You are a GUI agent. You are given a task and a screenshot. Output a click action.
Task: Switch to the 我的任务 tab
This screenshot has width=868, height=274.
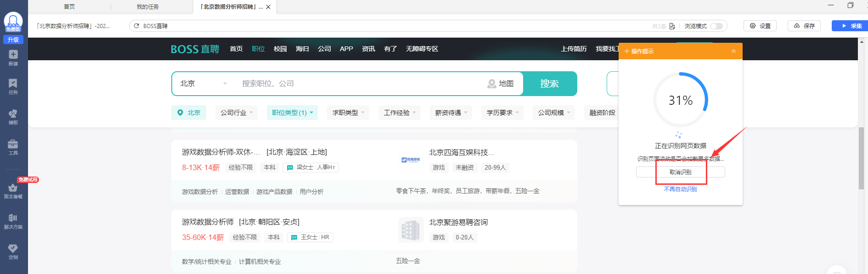click(148, 6)
